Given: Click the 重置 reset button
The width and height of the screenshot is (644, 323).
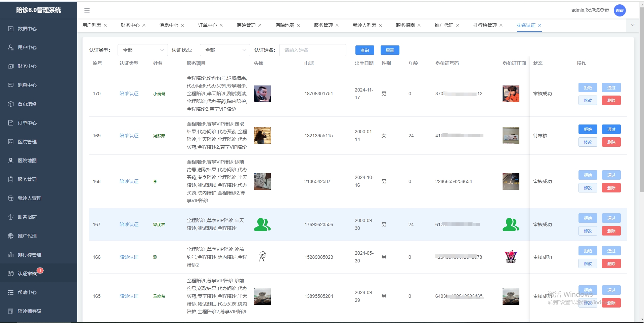Looking at the screenshot, I should 390,50.
